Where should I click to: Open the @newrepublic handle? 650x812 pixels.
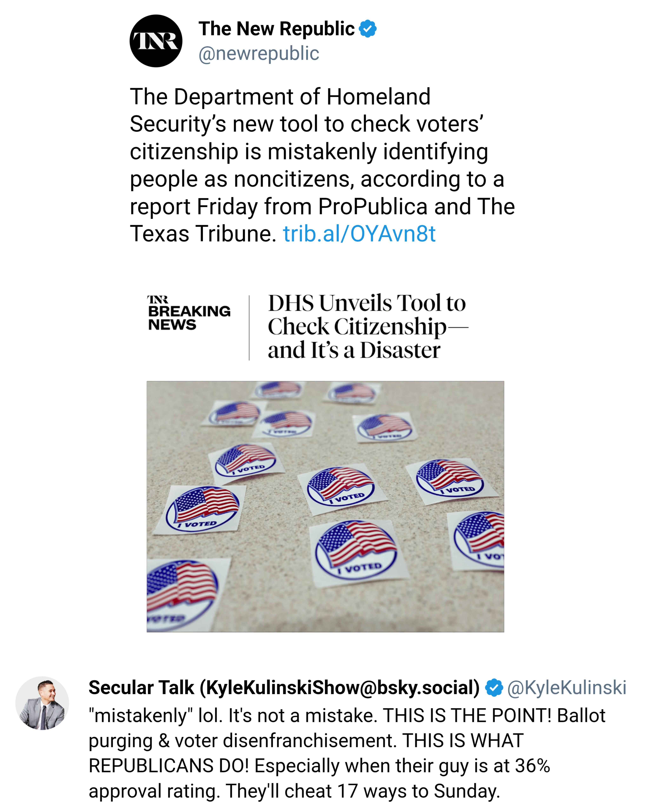(x=259, y=53)
